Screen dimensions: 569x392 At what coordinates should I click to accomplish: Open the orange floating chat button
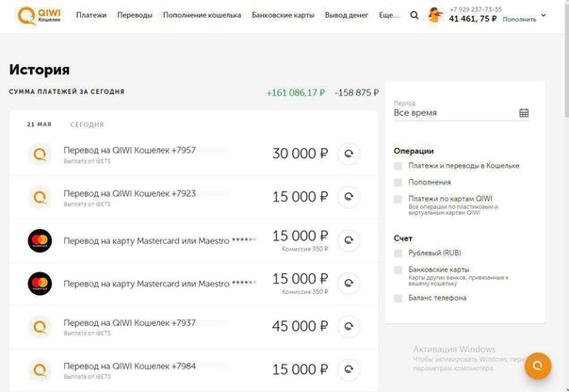[538, 366]
